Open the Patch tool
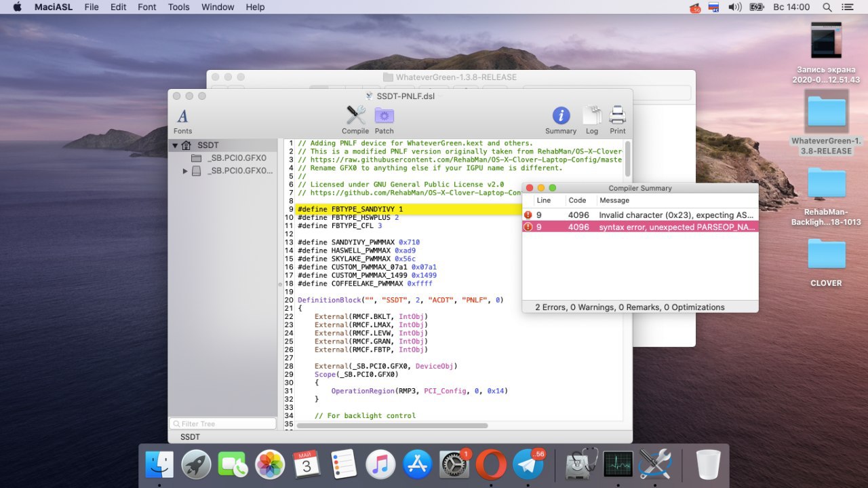The image size is (868, 488). (384, 120)
